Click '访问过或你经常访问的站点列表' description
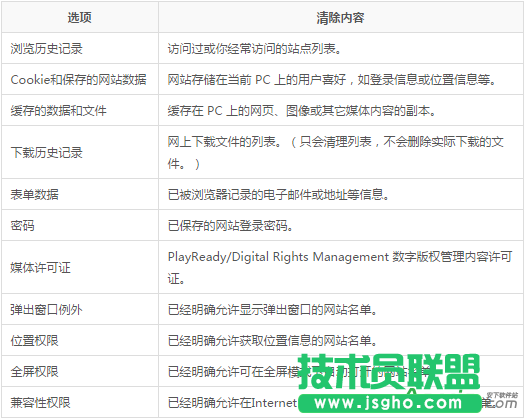Image resolution: width=525 pixels, height=419 pixels. (254, 49)
